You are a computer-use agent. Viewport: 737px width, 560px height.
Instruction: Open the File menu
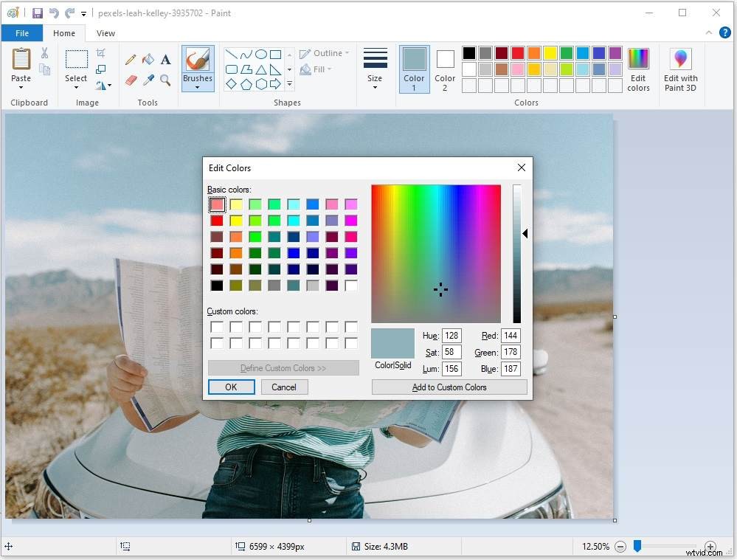pyautogui.click(x=22, y=33)
